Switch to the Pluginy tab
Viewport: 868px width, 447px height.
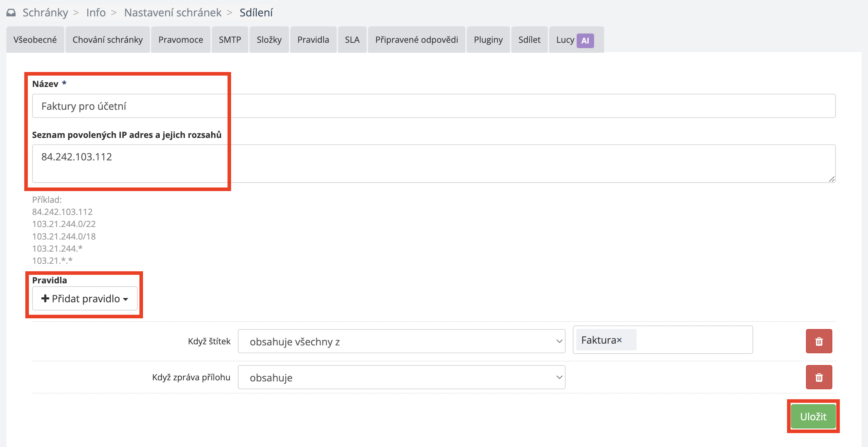[x=488, y=40]
